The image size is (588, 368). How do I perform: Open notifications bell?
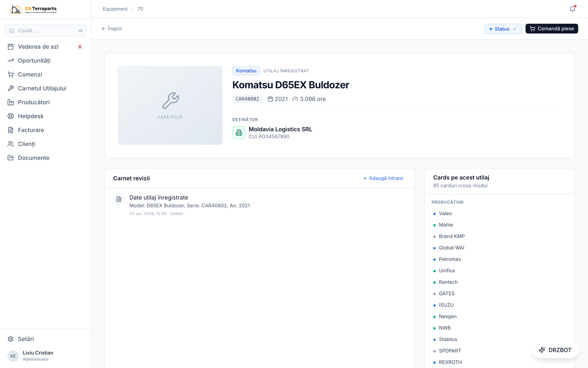point(572,9)
